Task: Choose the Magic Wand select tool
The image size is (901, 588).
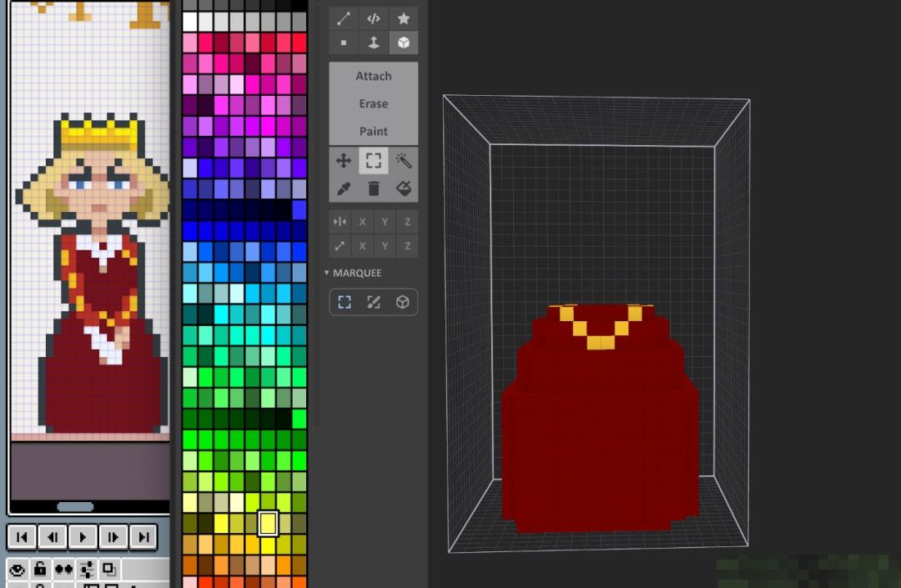Action: point(404,161)
